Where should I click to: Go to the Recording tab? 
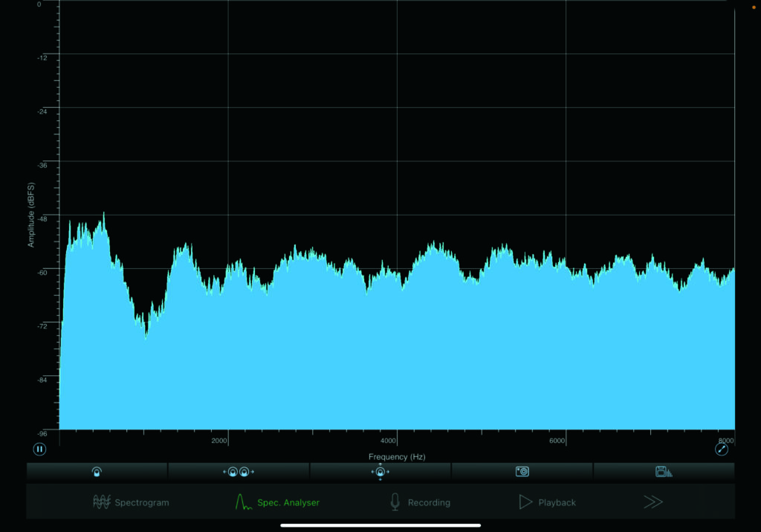pos(421,502)
